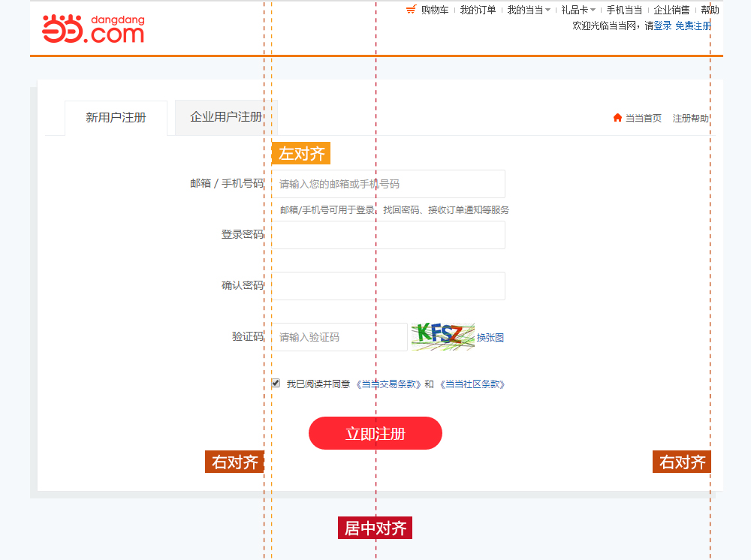Screen dimensions: 751x560
Task: Refresh the captcha via 换张图
Action: (489, 337)
